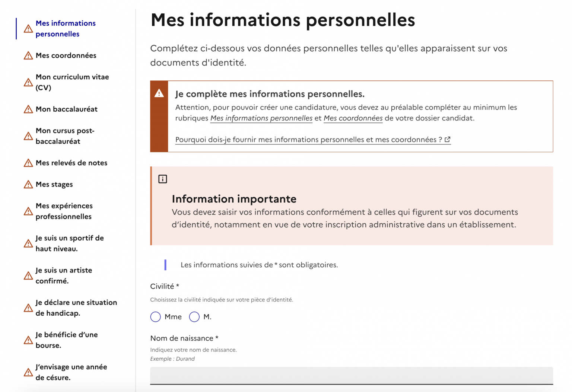Image resolution: width=572 pixels, height=392 pixels.
Task: Click the warning icon beside Mon curriculum vitae (CV)
Action: point(28,82)
